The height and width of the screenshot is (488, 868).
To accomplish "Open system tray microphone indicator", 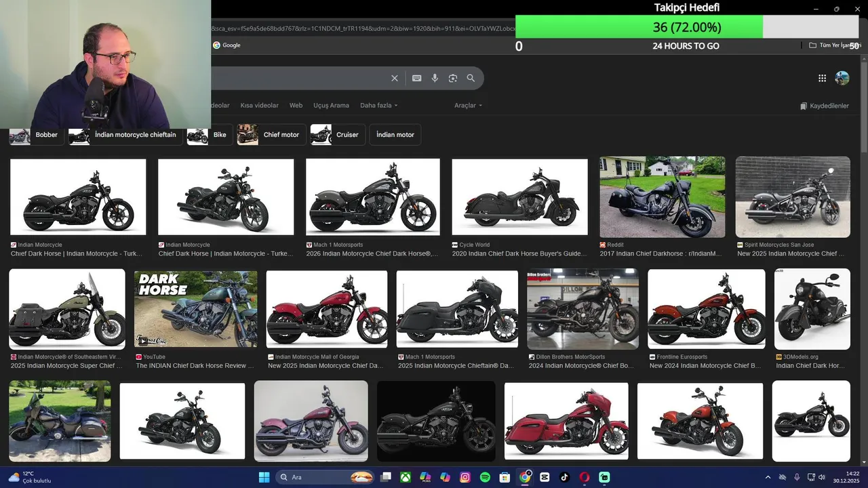I will (797, 477).
